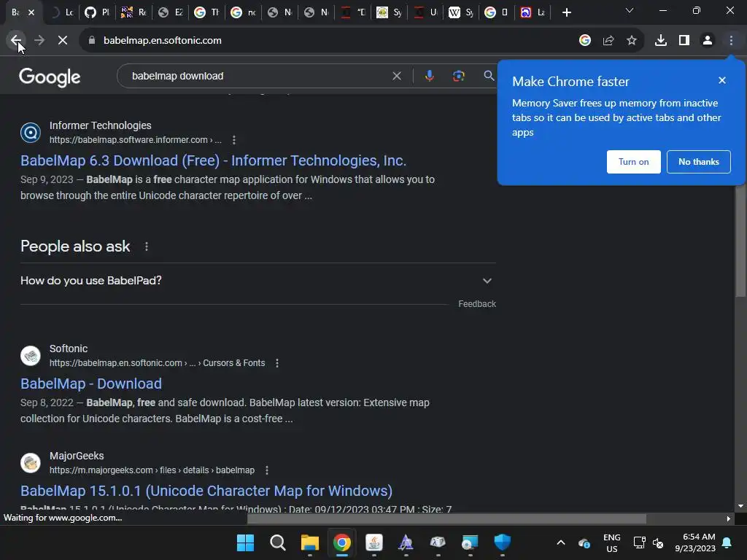Image resolution: width=747 pixels, height=560 pixels.
Task: Start voice search with microphone
Action: tap(429, 76)
